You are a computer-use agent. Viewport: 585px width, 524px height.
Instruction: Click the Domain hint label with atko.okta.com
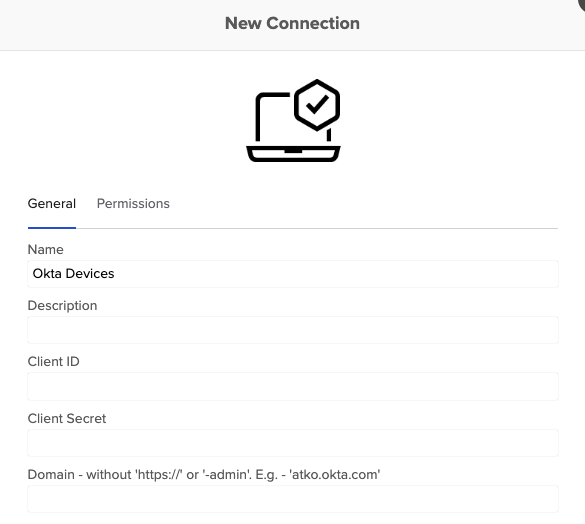pos(204,475)
